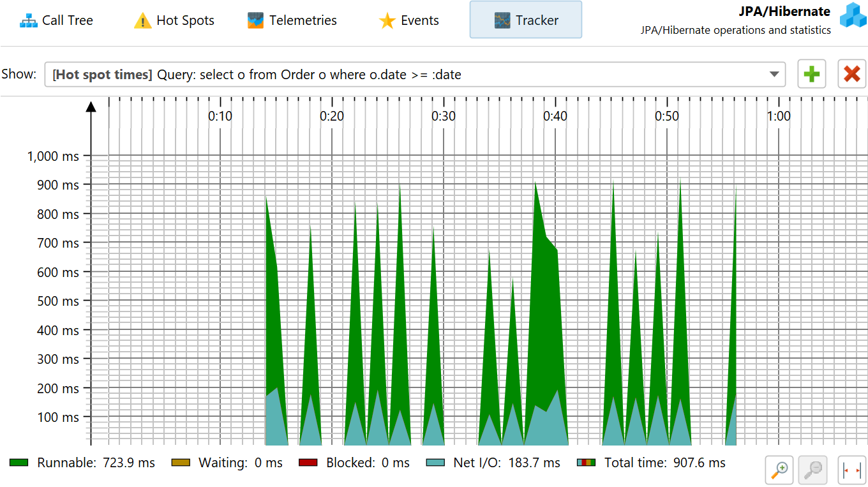Click the 1,000 ms axis label
Image resolution: width=868 pixels, height=487 pixels.
pyautogui.click(x=53, y=156)
